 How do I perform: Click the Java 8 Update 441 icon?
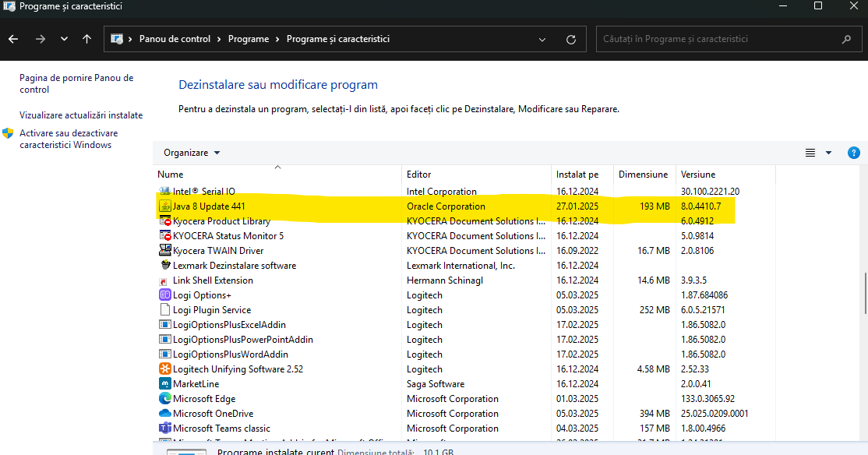[165, 206]
